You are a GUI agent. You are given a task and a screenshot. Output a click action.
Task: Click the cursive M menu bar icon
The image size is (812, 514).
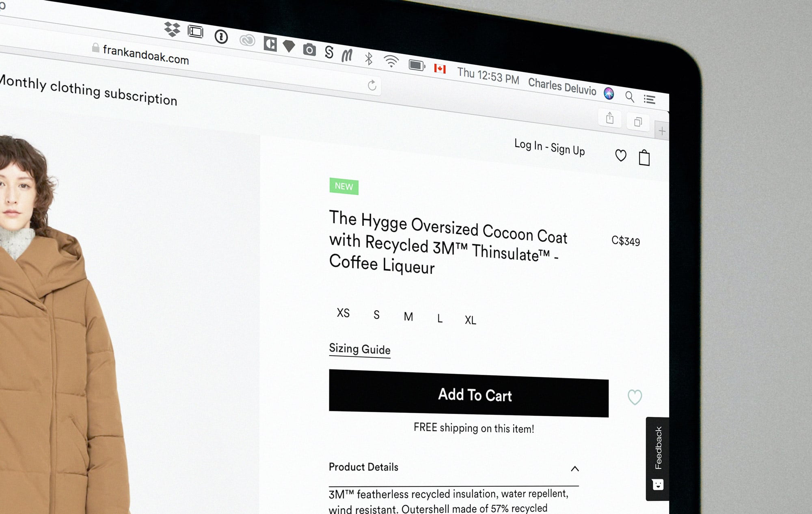[347, 55]
